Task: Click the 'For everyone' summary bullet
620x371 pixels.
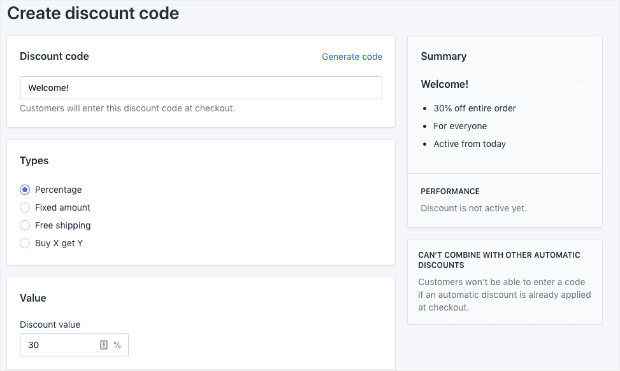Action: coord(460,126)
